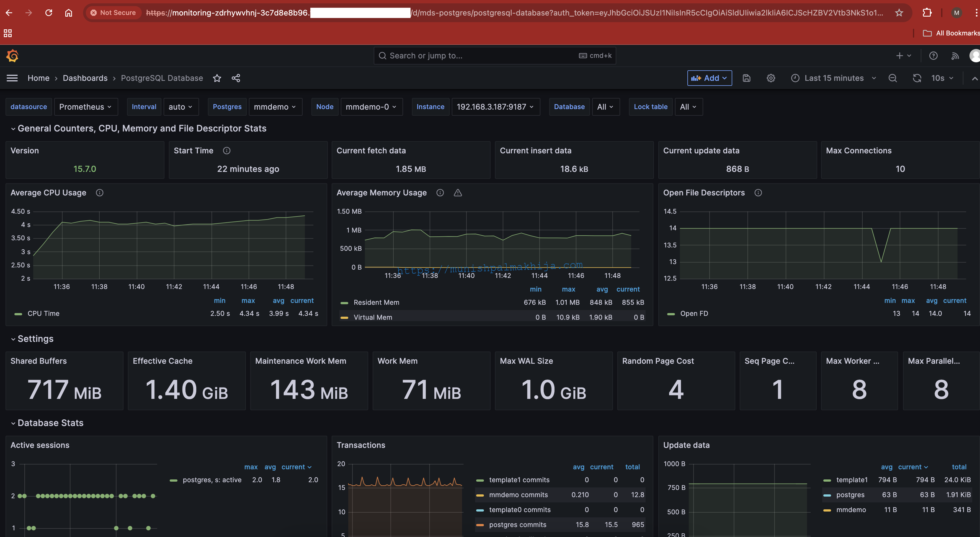
Task: Show Start Time panel info icon
Action: 227,151
